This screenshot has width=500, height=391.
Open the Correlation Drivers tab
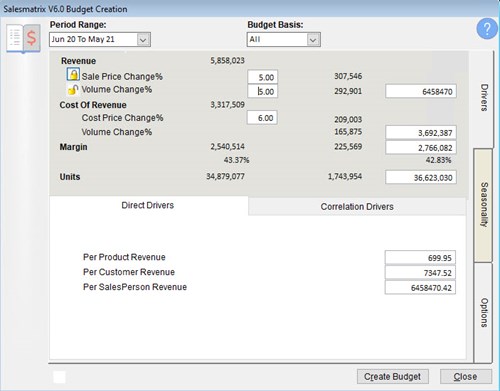357,207
